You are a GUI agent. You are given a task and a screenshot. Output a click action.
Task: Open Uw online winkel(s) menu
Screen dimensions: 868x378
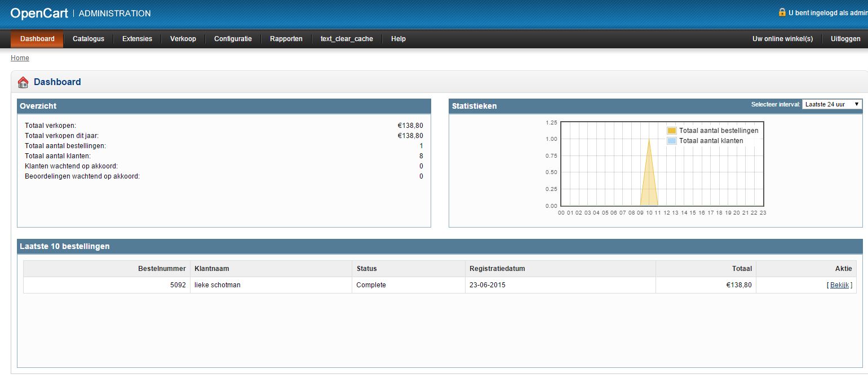click(x=783, y=39)
